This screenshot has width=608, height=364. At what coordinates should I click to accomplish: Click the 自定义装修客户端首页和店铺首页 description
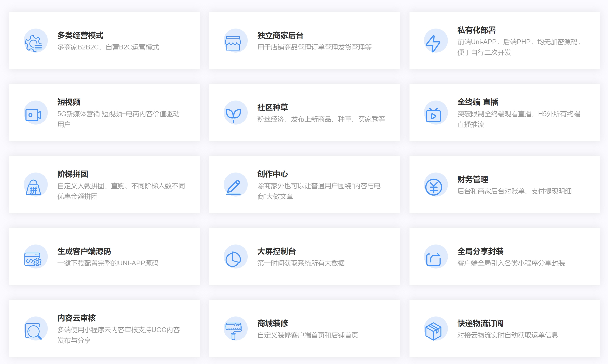pyautogui.click(x=307, y=335)
